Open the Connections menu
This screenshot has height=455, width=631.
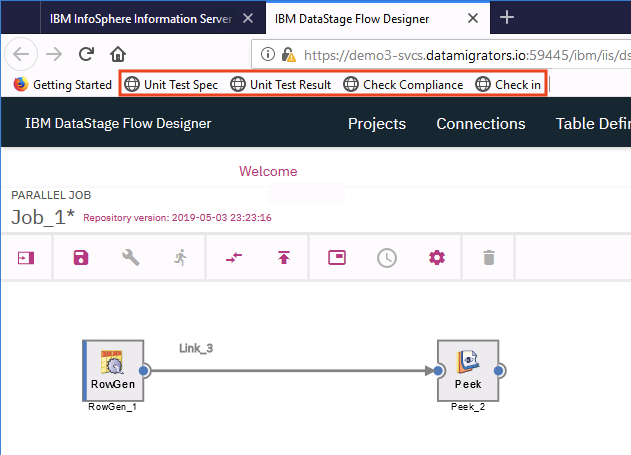coord(480,124)
